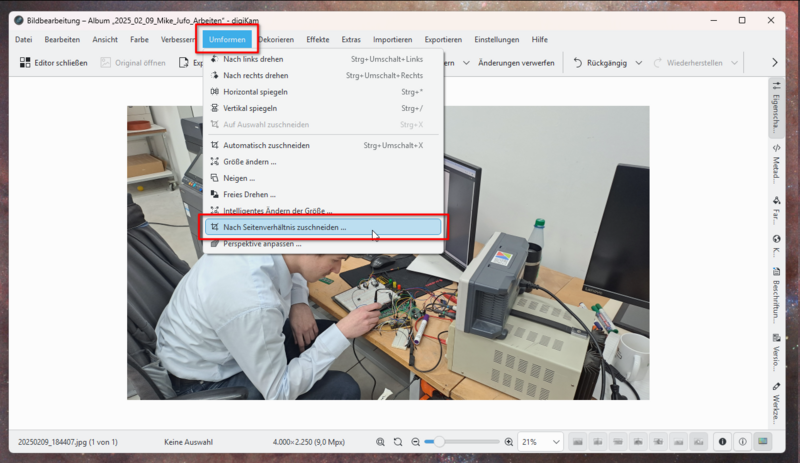Expand the Rückgängig history dropdown arrow

tap(638, 63)
